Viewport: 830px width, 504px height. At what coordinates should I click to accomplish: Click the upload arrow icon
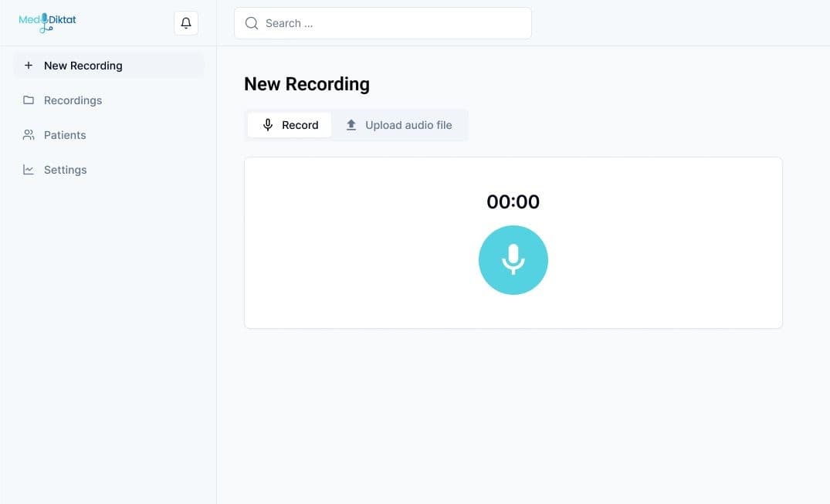click(351, 125)
